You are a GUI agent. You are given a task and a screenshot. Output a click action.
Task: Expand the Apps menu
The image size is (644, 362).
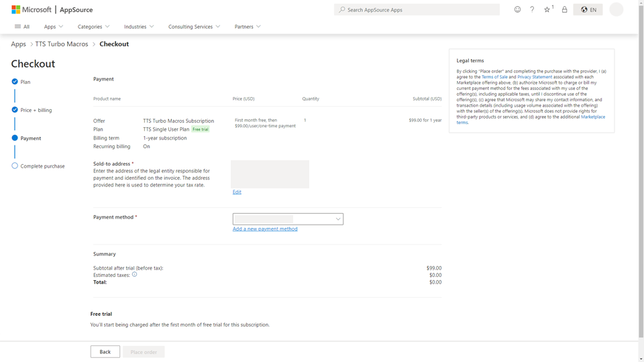(x=54, y=27)
